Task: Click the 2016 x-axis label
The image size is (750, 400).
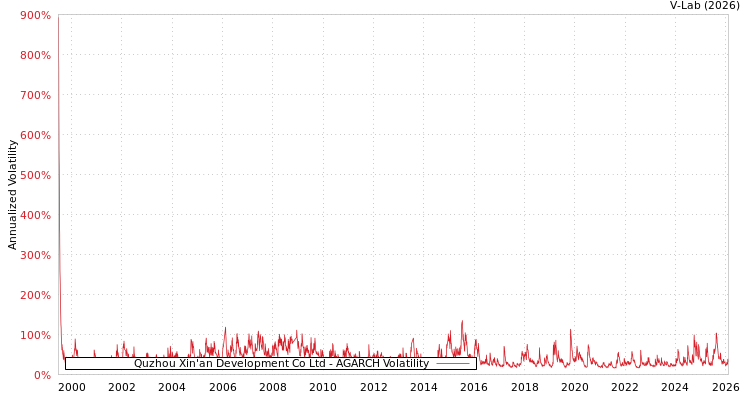Action: click(474, 387)
